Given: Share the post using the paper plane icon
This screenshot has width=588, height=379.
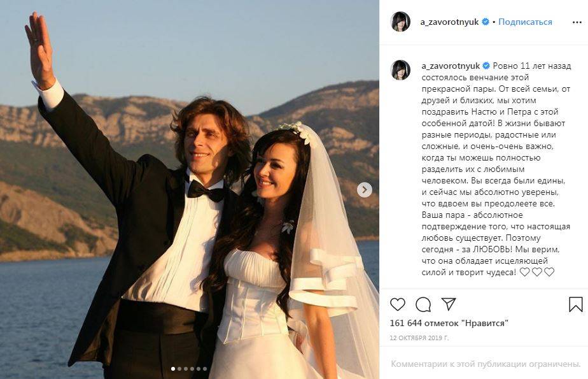Looking at the screenshot, I should click(449, 304).
